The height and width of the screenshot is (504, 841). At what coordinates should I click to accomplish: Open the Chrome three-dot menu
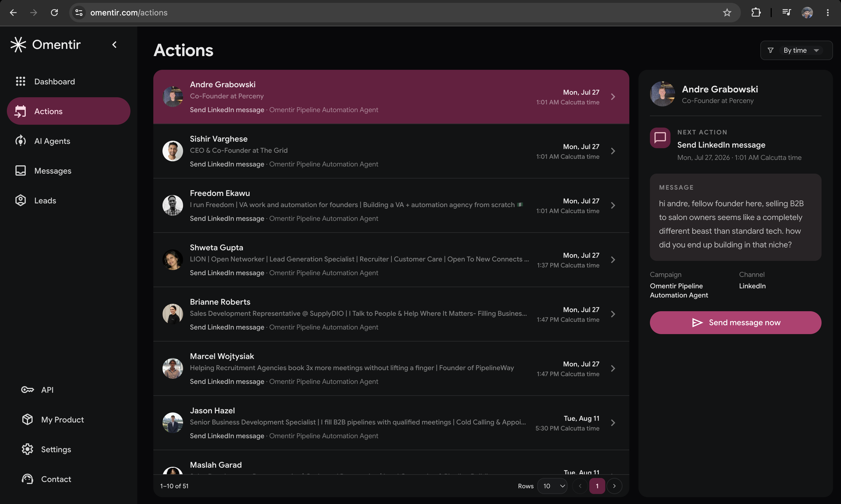828,13
